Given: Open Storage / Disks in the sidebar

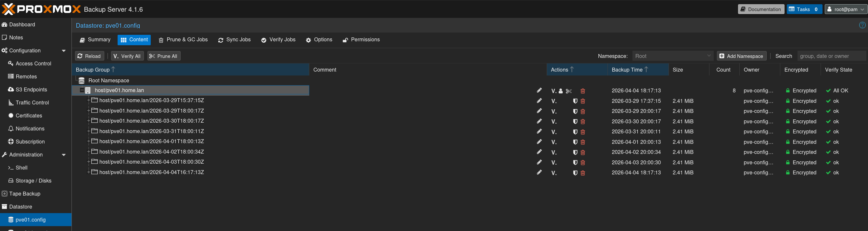Looking at the screenshot, I should (x=36, y=181).
